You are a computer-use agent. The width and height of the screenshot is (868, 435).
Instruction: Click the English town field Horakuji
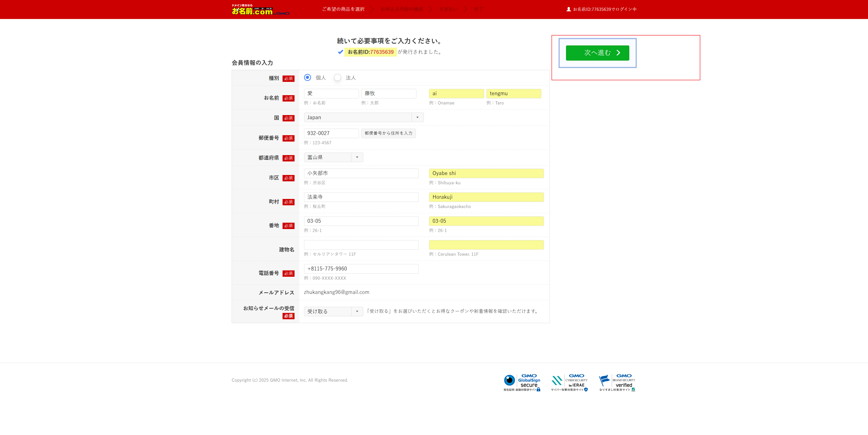point(486,197)
